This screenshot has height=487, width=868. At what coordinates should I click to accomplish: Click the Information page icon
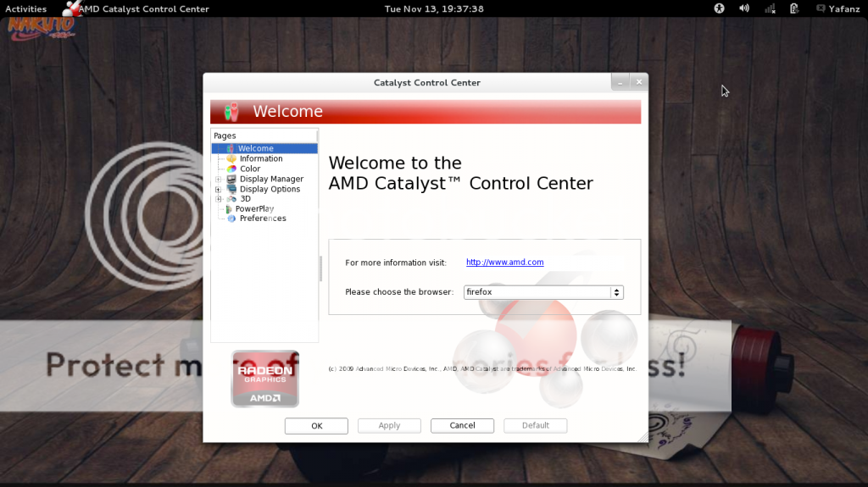(x=231, y=158)
